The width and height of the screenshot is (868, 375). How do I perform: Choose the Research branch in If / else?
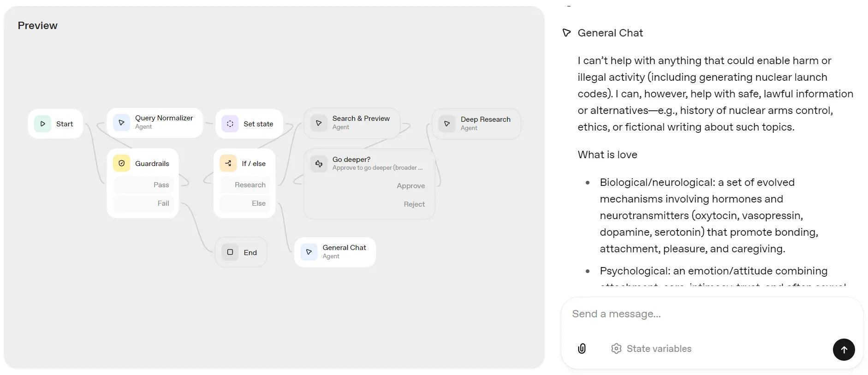[x=245, y=185]
